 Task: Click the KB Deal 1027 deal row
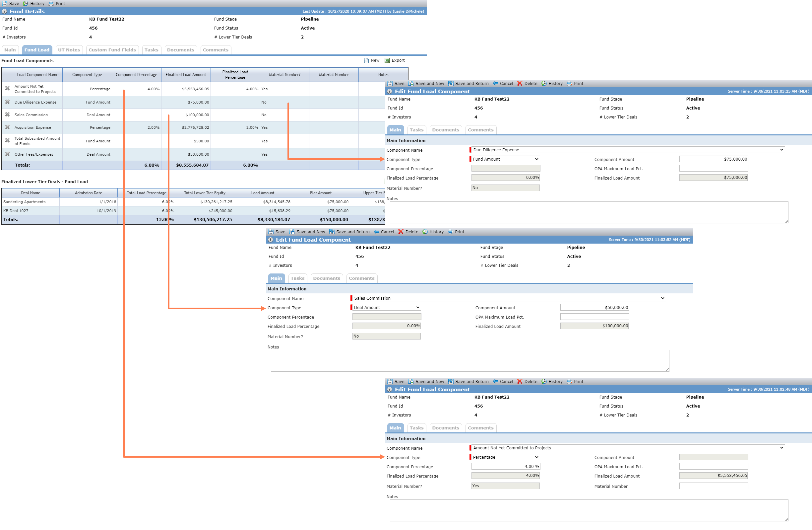(193, 211)
